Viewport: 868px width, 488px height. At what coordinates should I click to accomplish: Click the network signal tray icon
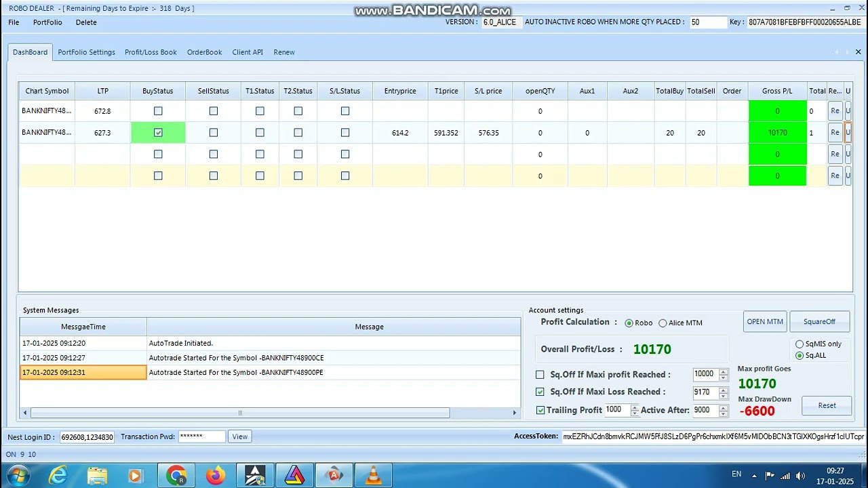(786, 475)
